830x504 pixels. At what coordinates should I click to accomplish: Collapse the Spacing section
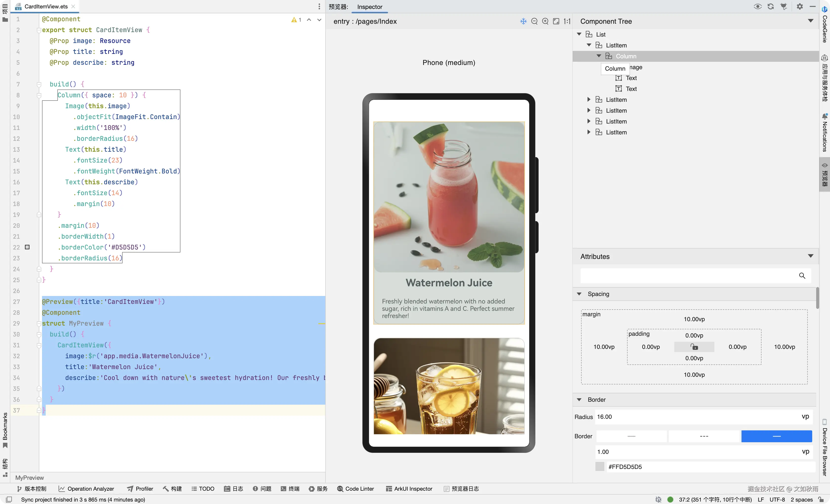tap(579, 294)
